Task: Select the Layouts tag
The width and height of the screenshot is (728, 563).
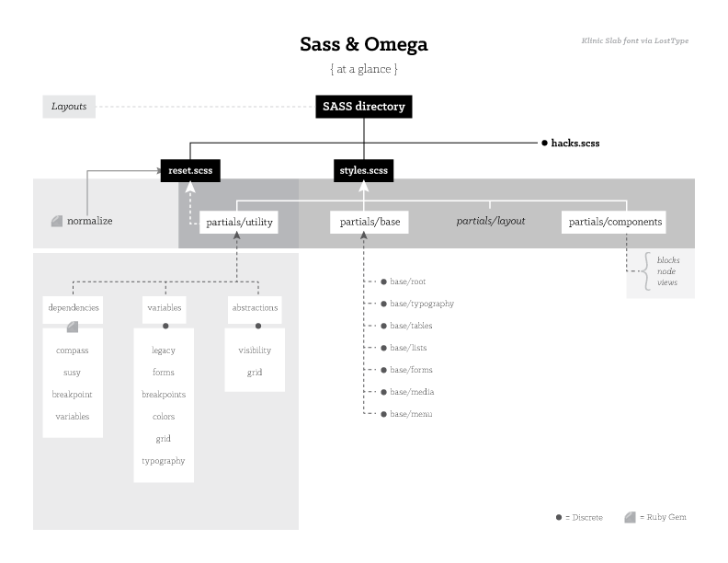Action: click(x=69, y=107)
